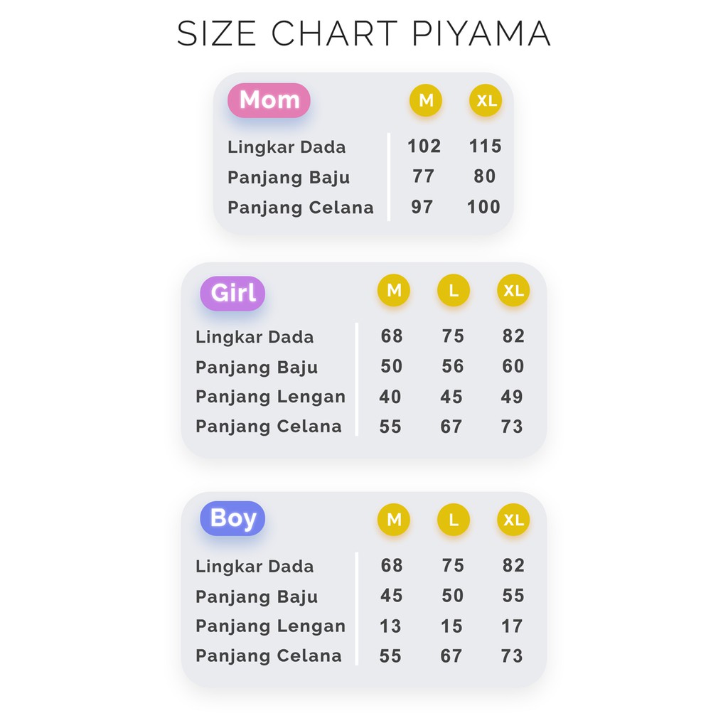
Task: Select Girl's Panjang Lengan row label
Action: (x=270, y=397)
